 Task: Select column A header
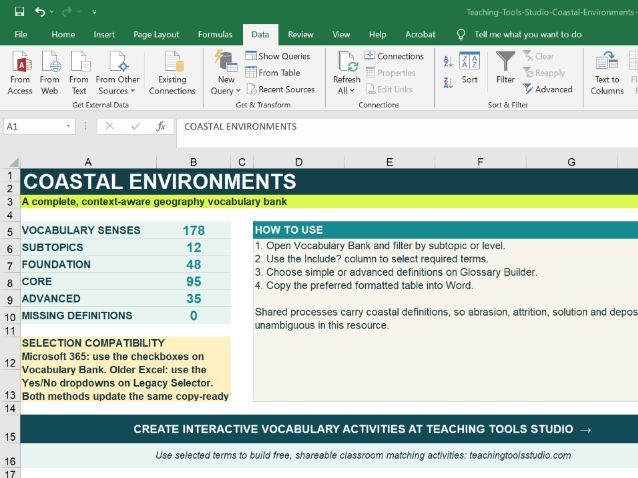(x=88, y=162)
